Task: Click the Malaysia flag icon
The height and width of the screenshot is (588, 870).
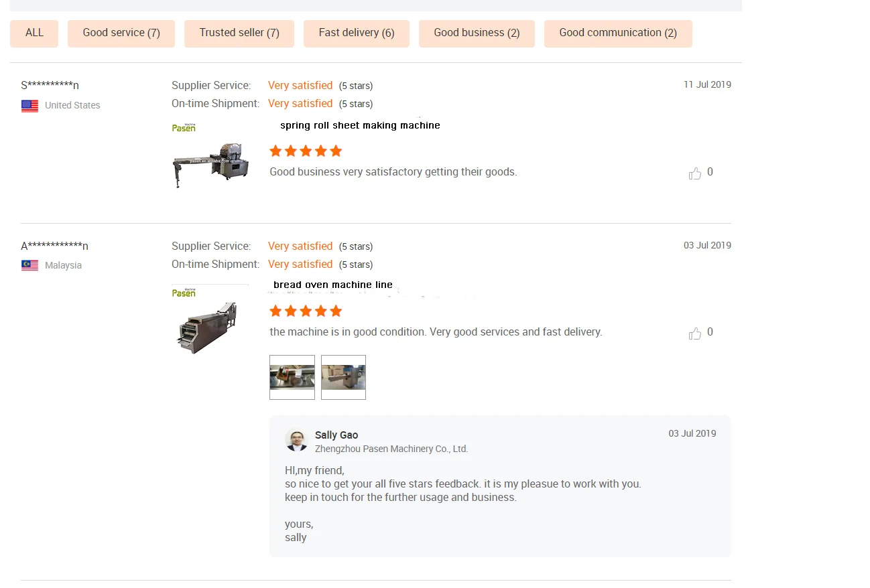Action: click(29, 266)
